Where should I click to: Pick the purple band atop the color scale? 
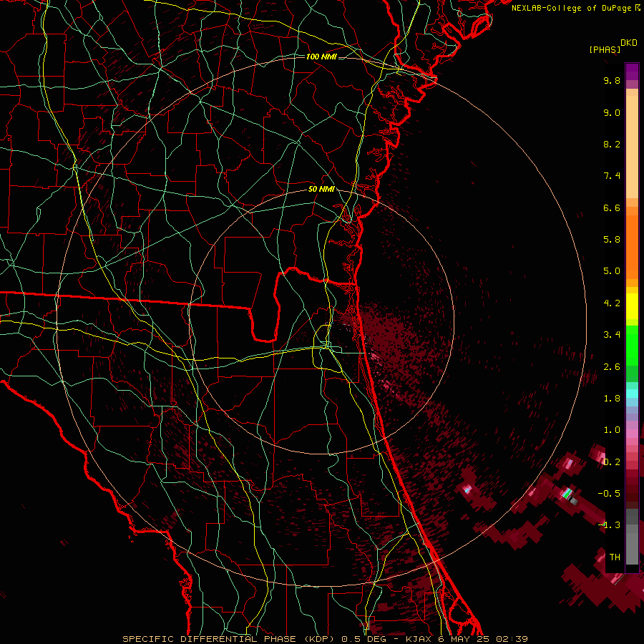tap(632, 72)
